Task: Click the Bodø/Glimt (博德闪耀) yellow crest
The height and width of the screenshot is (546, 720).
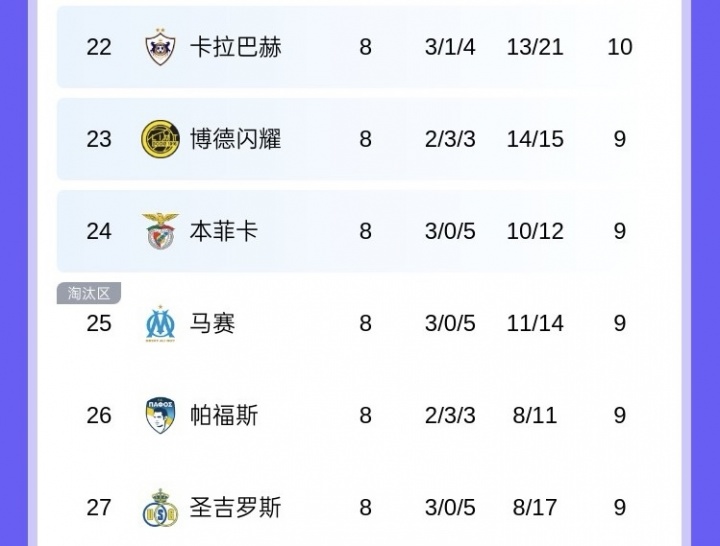Action: coord(160,139)
